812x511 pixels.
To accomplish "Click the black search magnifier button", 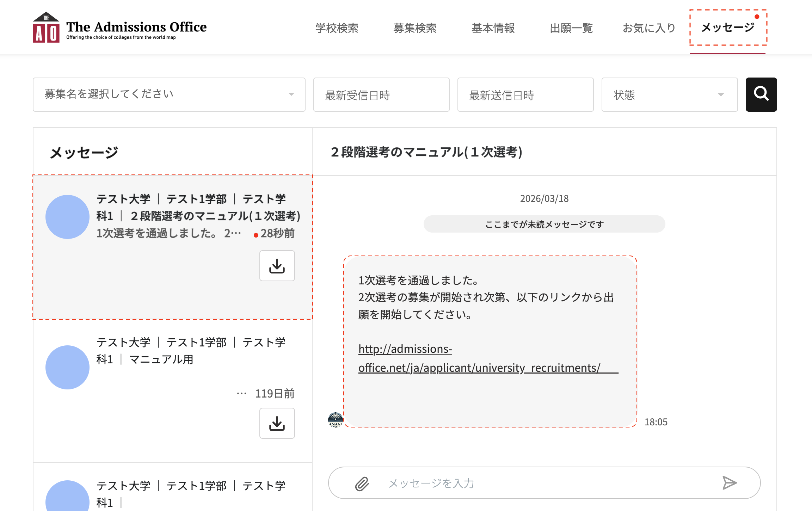I will tap(761, 94).
